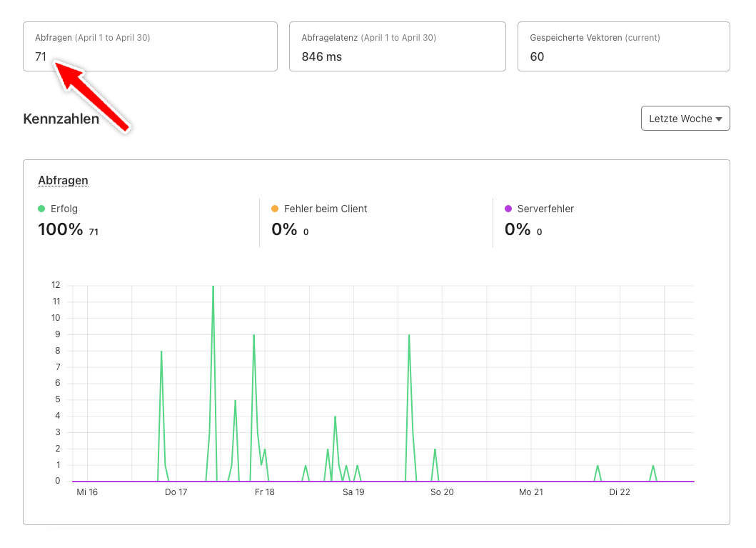Select the Abfragen summary card

150,46
